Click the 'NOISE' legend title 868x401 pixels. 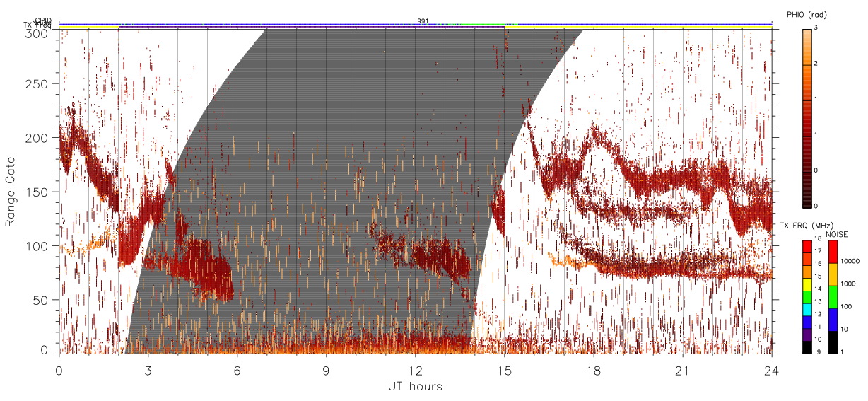coord(837,233)
